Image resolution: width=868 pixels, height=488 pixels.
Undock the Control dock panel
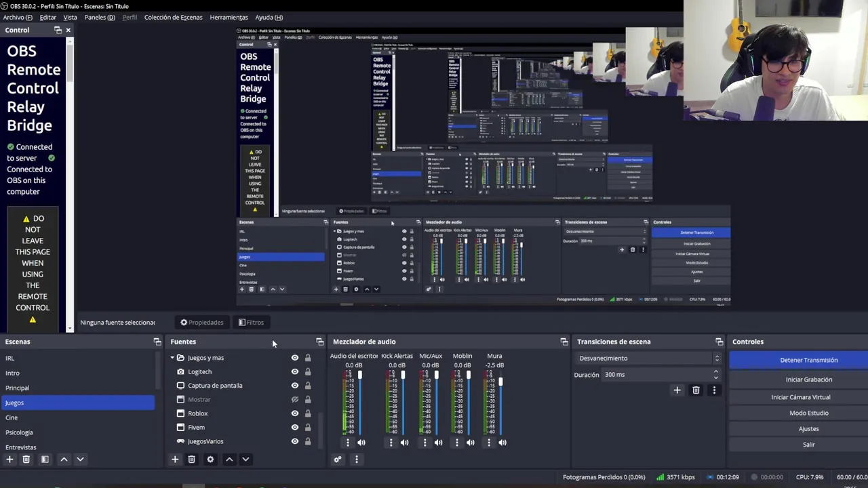58,30
